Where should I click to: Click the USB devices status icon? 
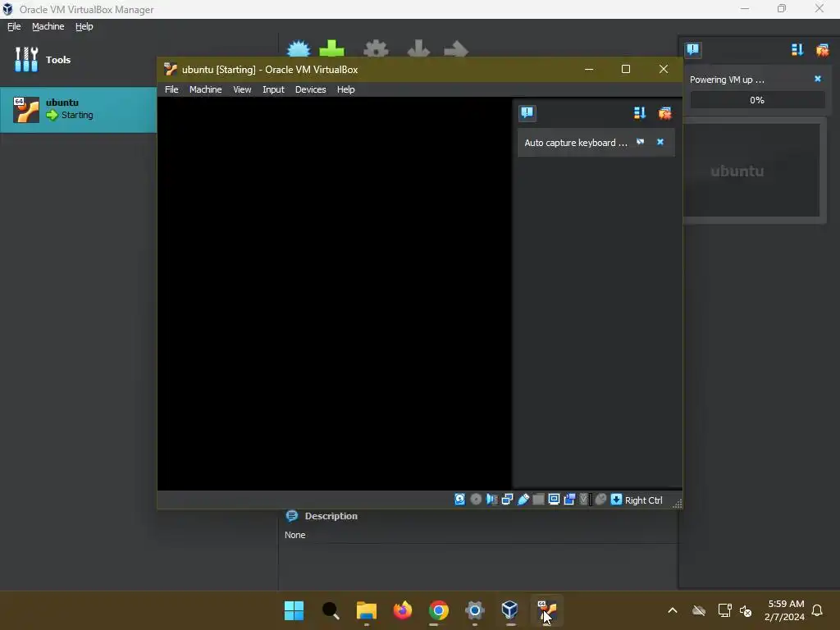[x=523, y=500]
